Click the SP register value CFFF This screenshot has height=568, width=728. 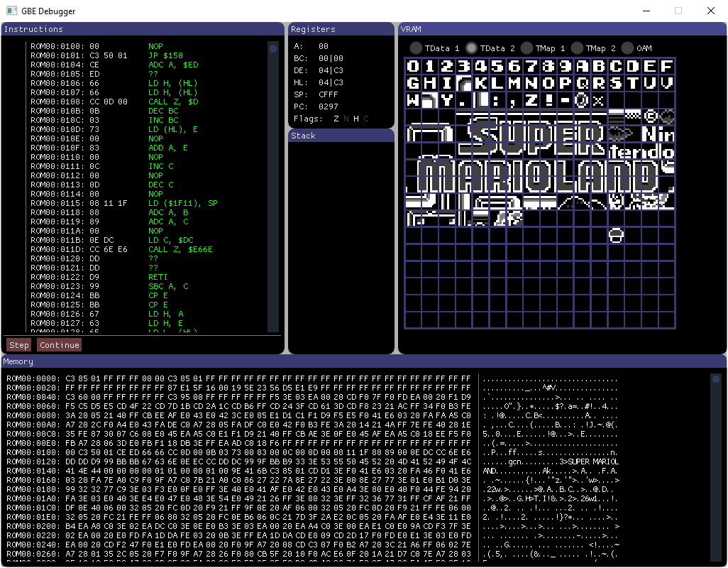pyautogui.click(x=329, y=94)
